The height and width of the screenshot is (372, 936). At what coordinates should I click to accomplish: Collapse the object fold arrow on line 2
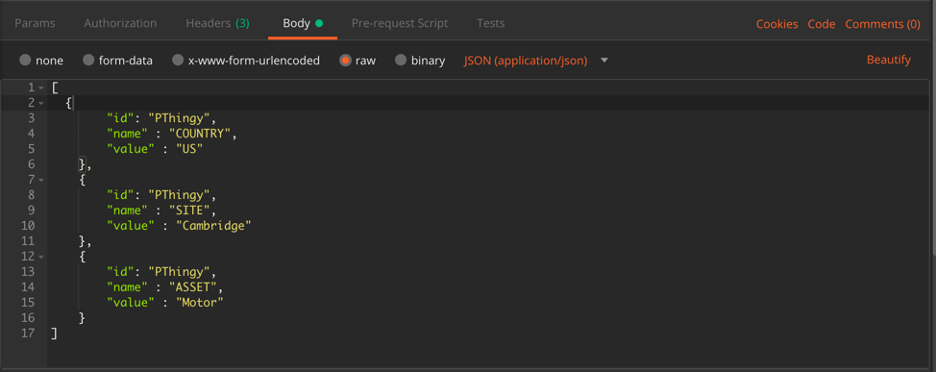pyautogui.click(x=41, y=103)
